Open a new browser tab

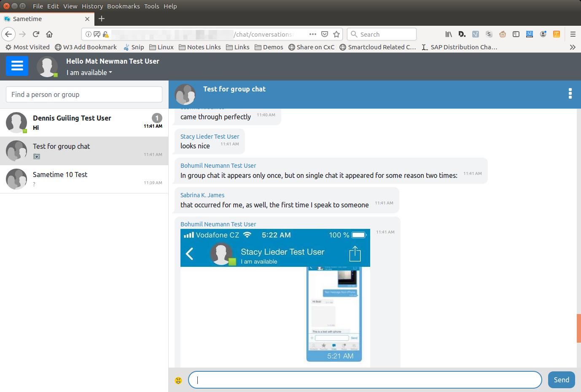tap(102, 19)
